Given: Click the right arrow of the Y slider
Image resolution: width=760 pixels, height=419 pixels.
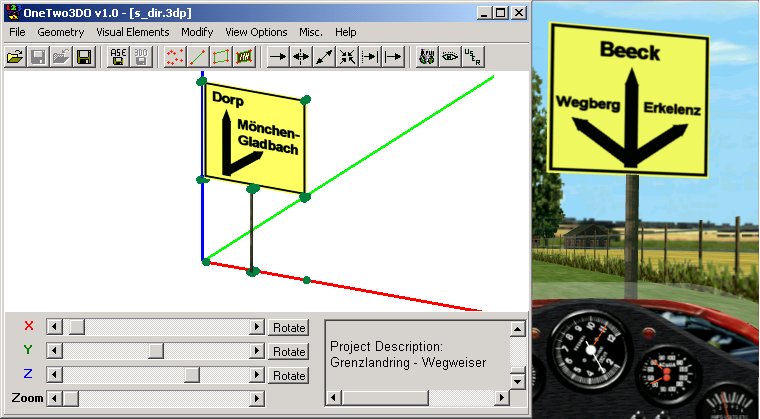Looking at the screenshot, I should 256,351.
